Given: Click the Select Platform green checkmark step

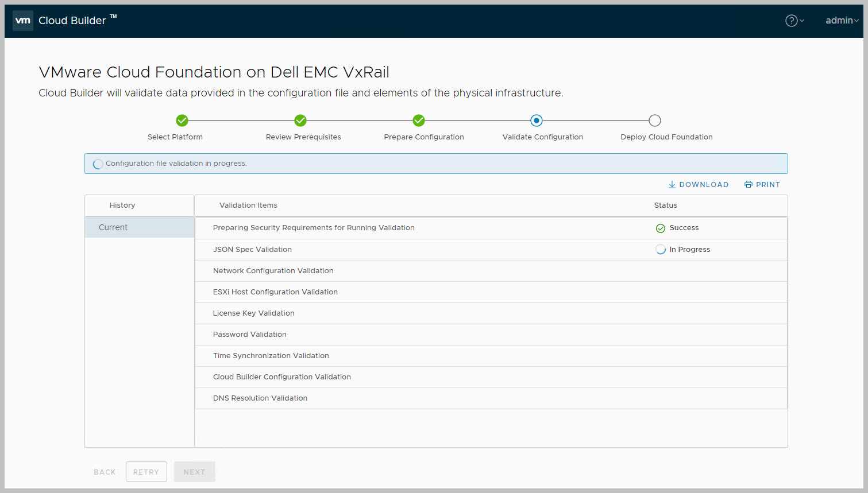Looking at the screenshot, I should coord(182,121).
